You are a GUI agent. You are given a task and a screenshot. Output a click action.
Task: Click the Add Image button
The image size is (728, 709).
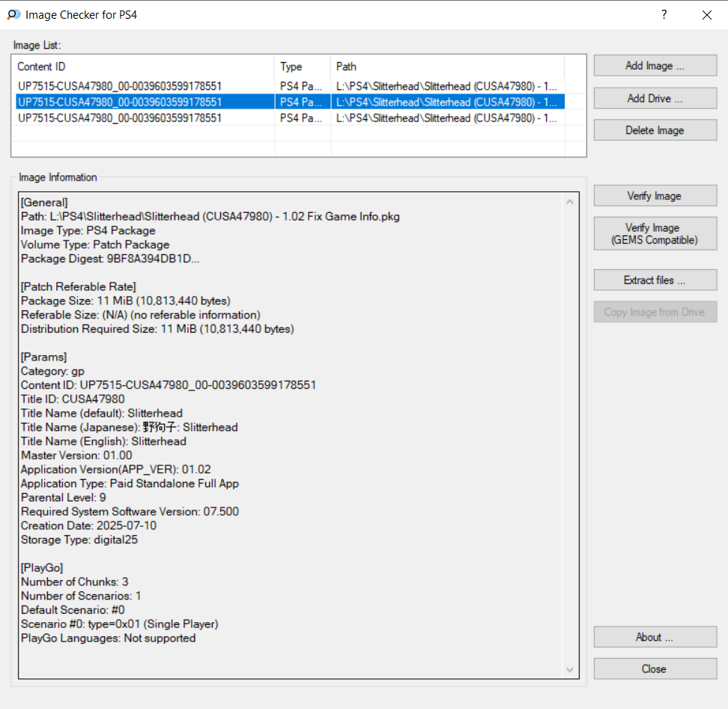(655, 65)
